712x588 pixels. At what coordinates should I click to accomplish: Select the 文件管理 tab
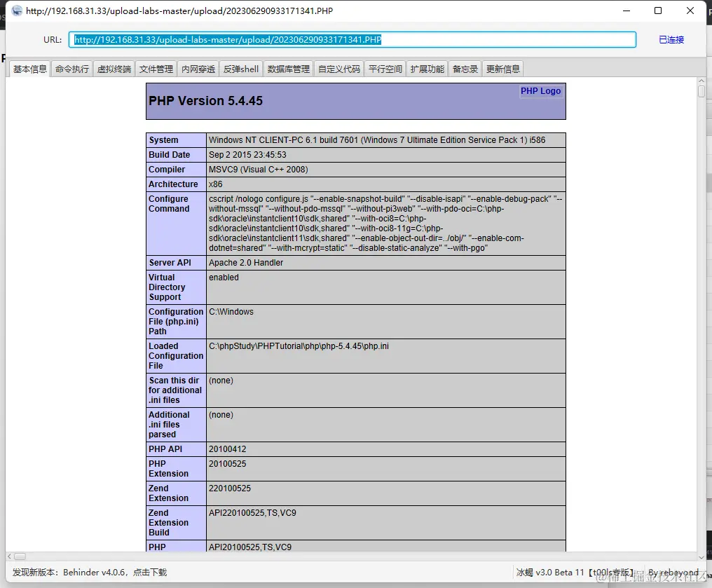coord(156,69)
